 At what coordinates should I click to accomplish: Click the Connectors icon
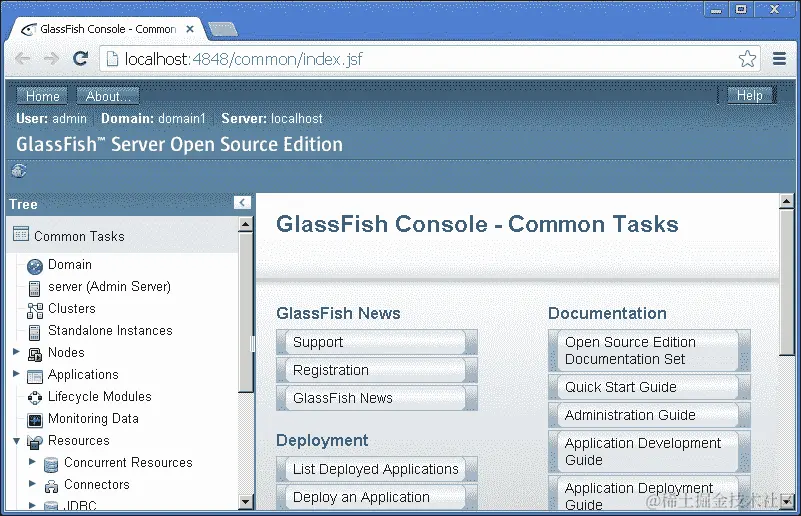tap(51, 486)
